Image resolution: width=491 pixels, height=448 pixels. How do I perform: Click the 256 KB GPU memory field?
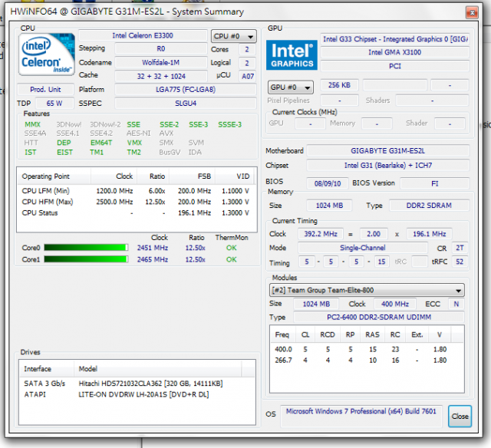point(339,85)
